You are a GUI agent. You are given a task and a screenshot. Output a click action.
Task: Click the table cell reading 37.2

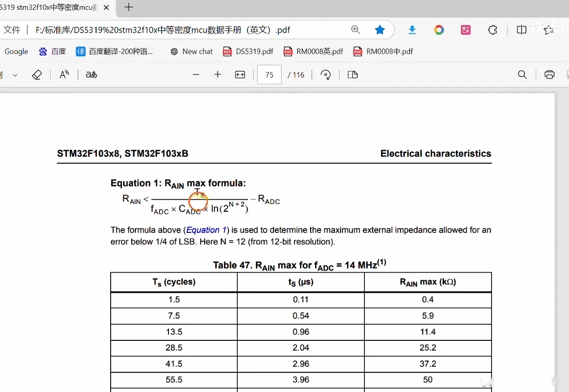pos(428,364)
